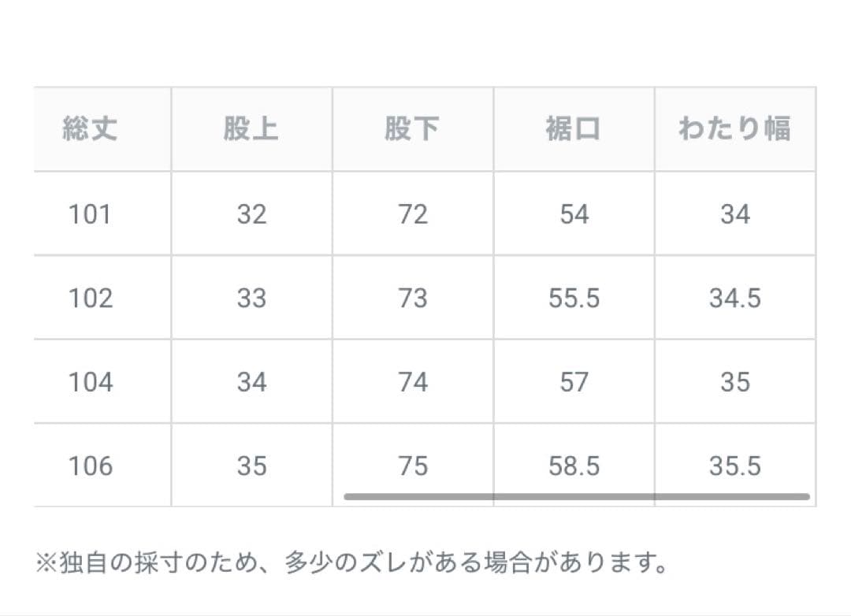
Task: Click the 股下 cell showing 75
Action: click(x=412, y=466)
